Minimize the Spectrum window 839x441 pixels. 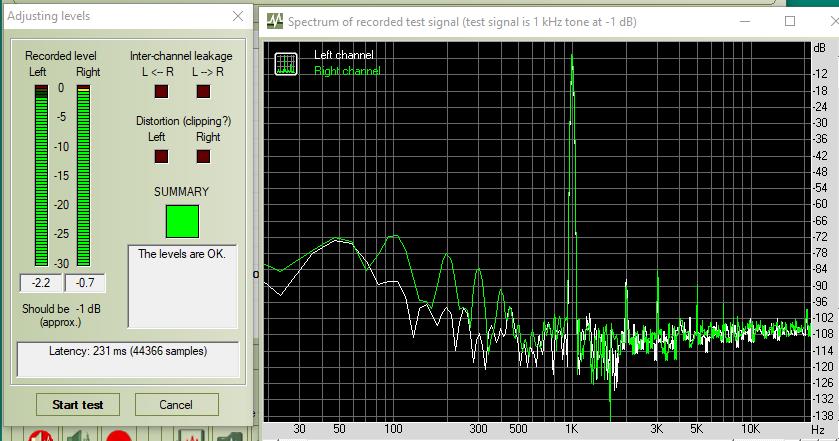click(x=744, y=21)
